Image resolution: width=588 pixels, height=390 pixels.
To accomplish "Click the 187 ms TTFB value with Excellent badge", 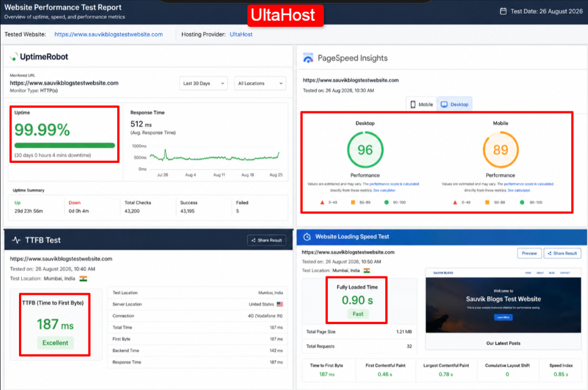I will (x=55, y=325).
